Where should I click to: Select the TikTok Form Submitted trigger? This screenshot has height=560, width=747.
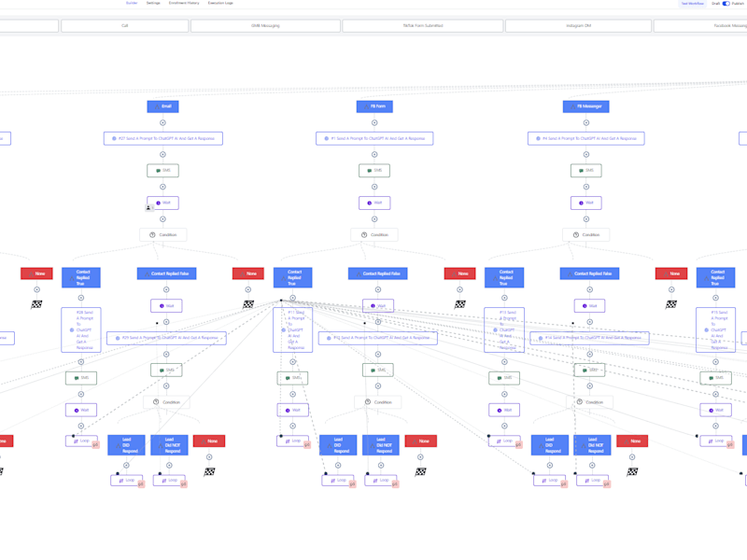coord(423,26)
